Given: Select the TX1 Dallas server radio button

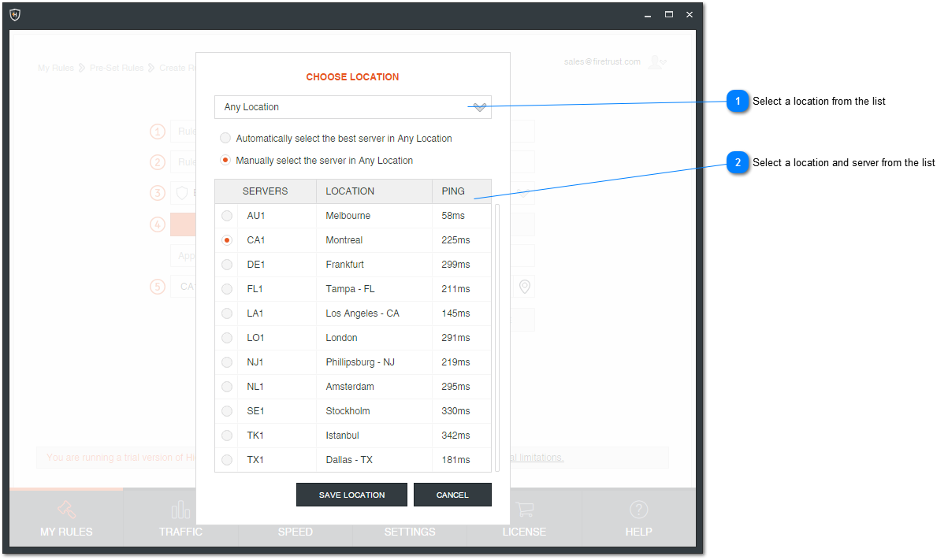Looking at the screenshot, I should coord(227,460).
